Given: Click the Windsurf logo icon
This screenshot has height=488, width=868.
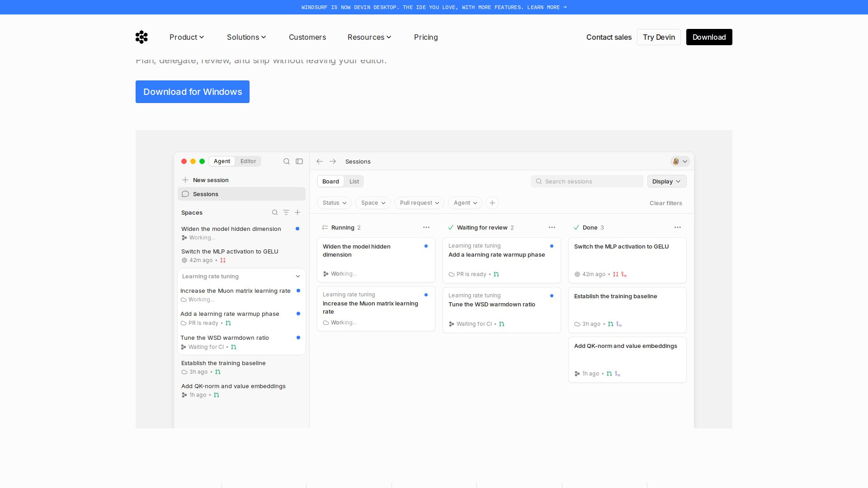Looking at the screenshot, I should coord(142,37).
